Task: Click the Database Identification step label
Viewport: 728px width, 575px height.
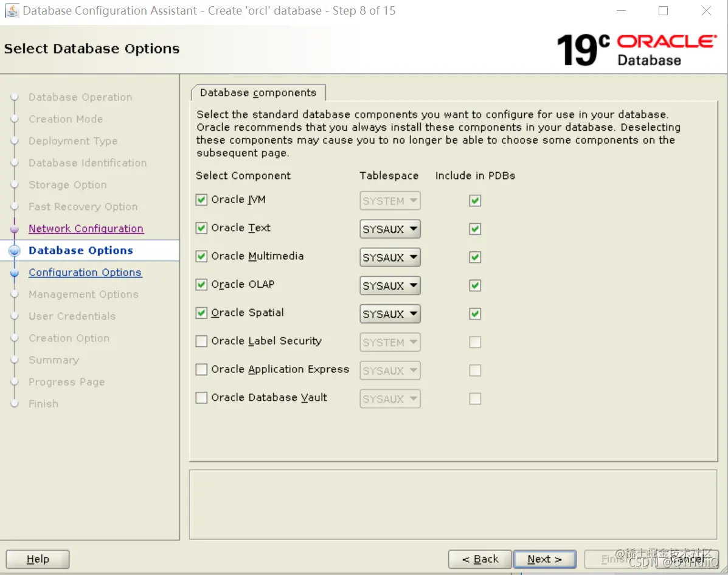Action: pos(88,163)
